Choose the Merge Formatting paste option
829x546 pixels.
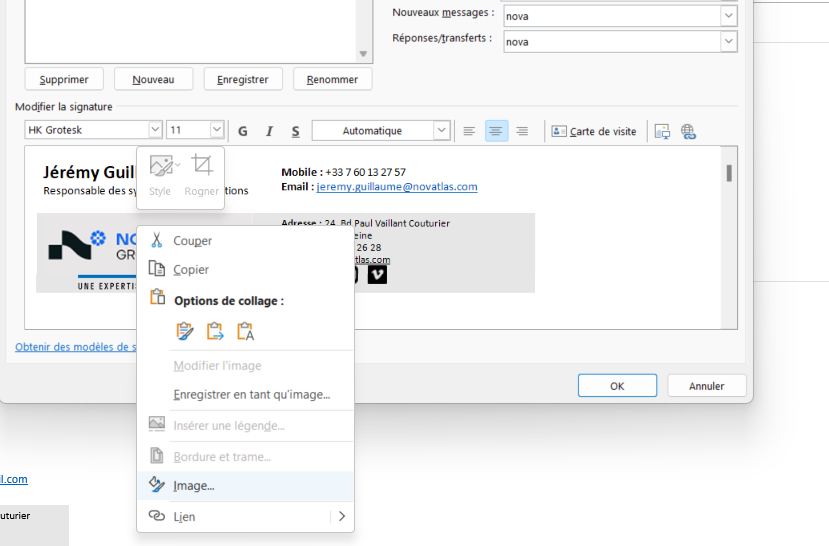pos(215,331)
